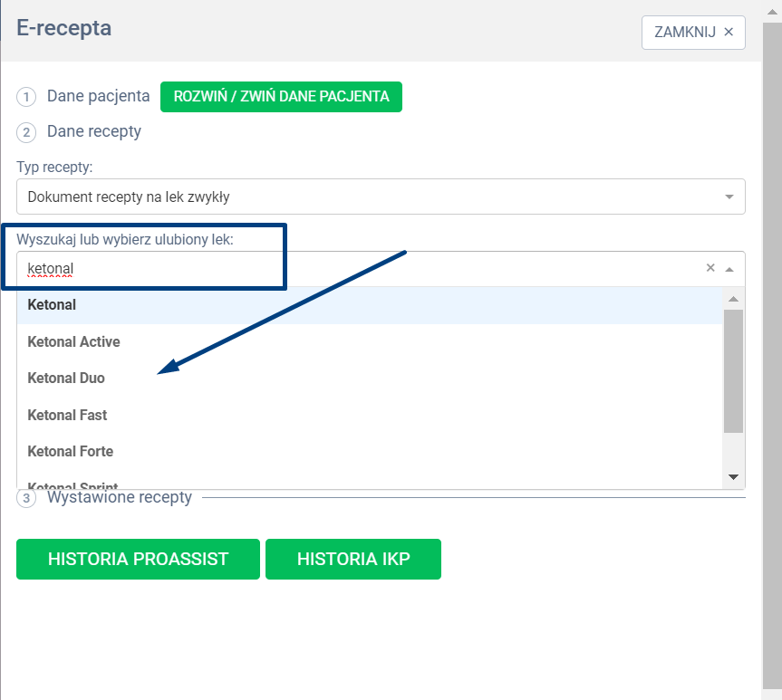Focus the medicine search input field
This screenshot has height=700, width=782.
click(x=362, y=269)
